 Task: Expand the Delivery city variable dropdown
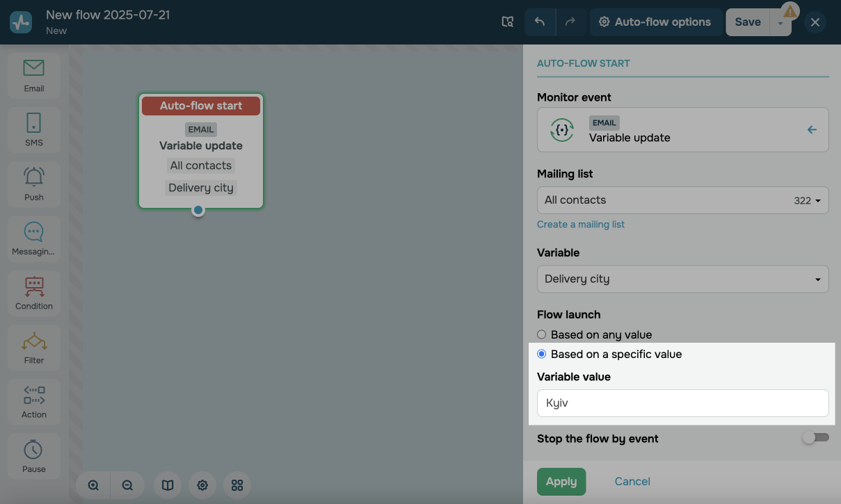682,279
